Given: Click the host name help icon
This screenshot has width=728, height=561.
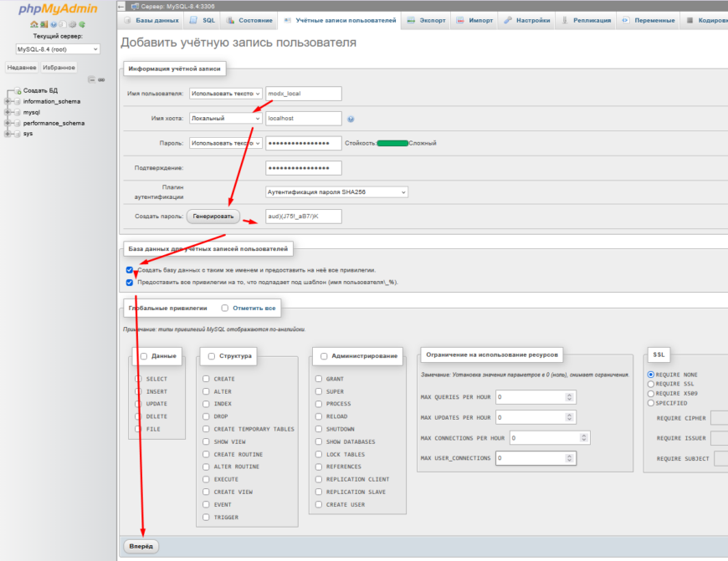Looking at the screenshot, I should point(351,119).
